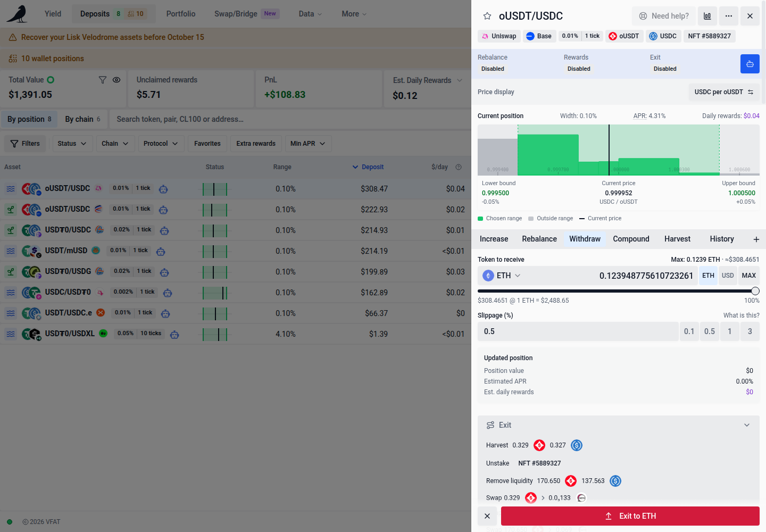This screenshot has height=532, width=766.
Task: Select ETH amount unit toggle
Action: click(x=708, y=276)
